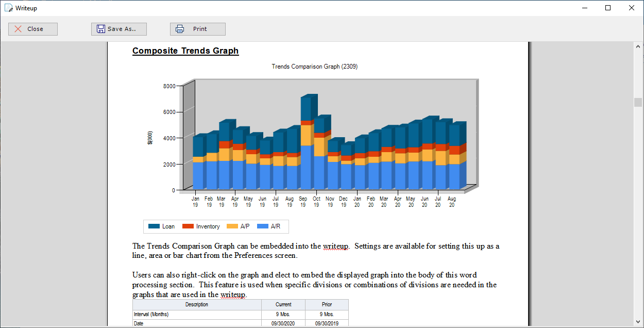The height and width of the screenshot is (328, 644).
Task: Click the printer icon in toolbar
Action: click(180, 29)
